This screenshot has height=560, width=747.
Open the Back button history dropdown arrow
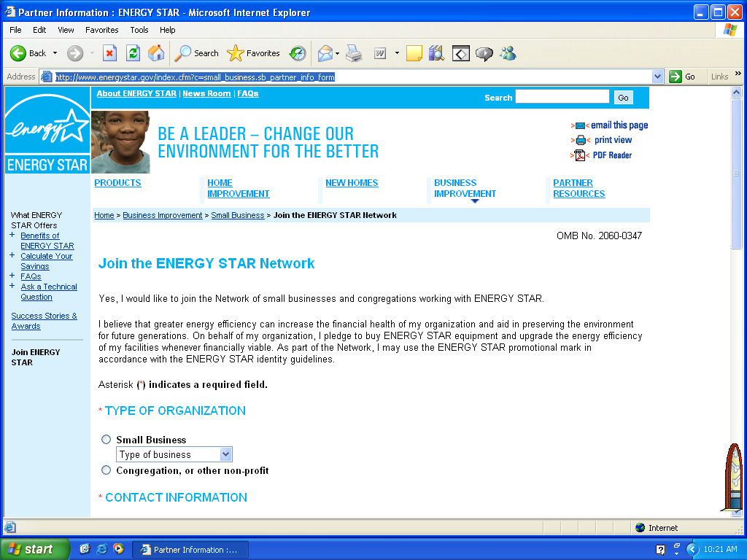(55, 53)
